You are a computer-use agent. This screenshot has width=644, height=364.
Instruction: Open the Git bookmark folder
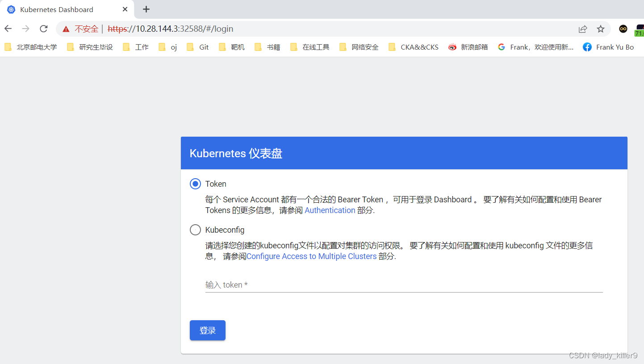click(x=198, y=47)
